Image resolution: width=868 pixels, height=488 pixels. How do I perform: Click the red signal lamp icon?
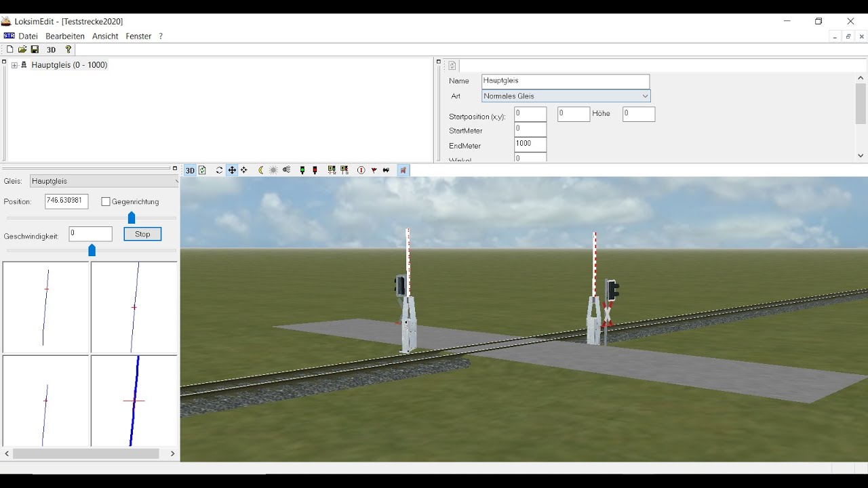click(315, 170)
